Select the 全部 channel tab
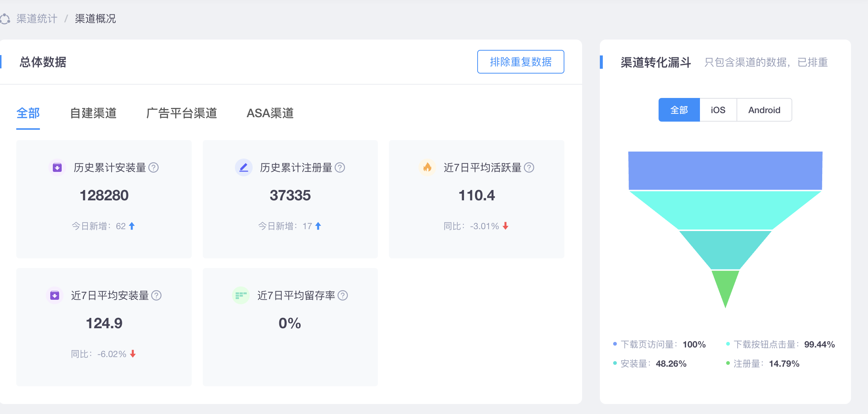The image size is (868, 414). [x=28, y=113]
